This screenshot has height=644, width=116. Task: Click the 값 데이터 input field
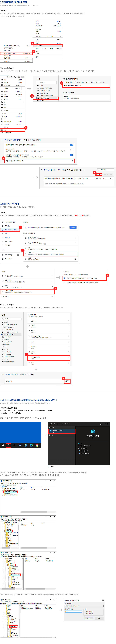(x=74, y=612)
